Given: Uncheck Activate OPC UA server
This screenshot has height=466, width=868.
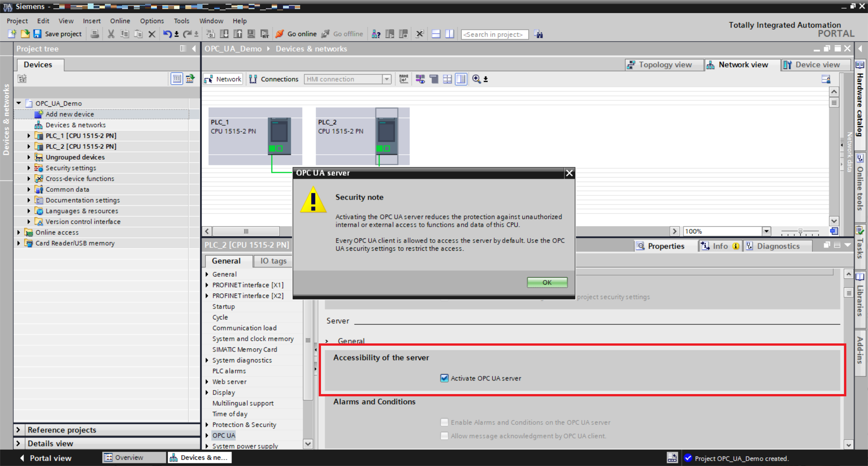Looking at the screenshot, I should pos(444,378).
